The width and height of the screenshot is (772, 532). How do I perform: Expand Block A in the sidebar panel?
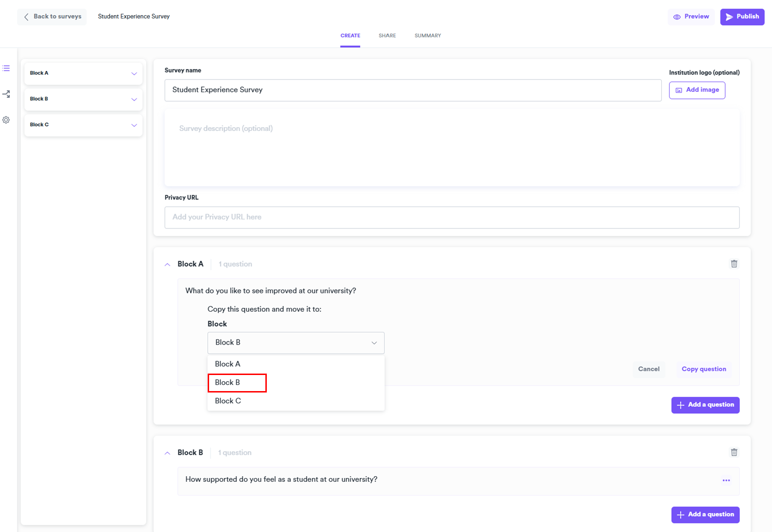click(134, 74)
